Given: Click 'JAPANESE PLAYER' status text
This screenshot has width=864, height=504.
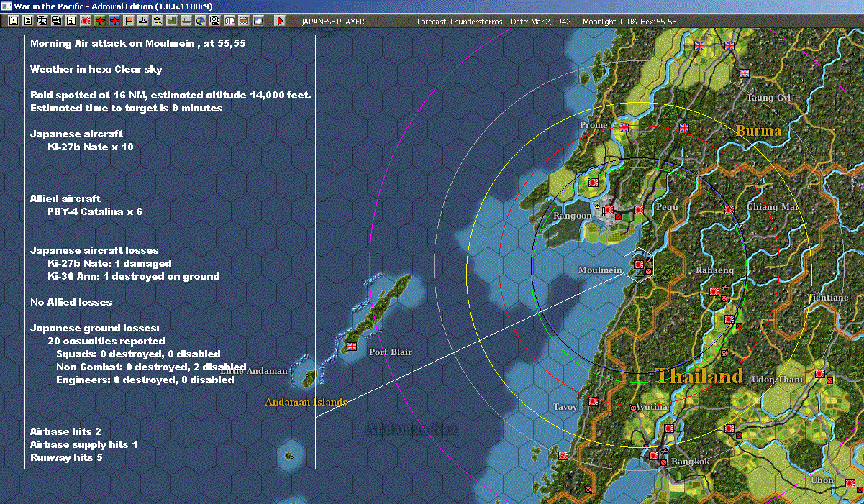Looking at the screenshot, I should (333, 22).
